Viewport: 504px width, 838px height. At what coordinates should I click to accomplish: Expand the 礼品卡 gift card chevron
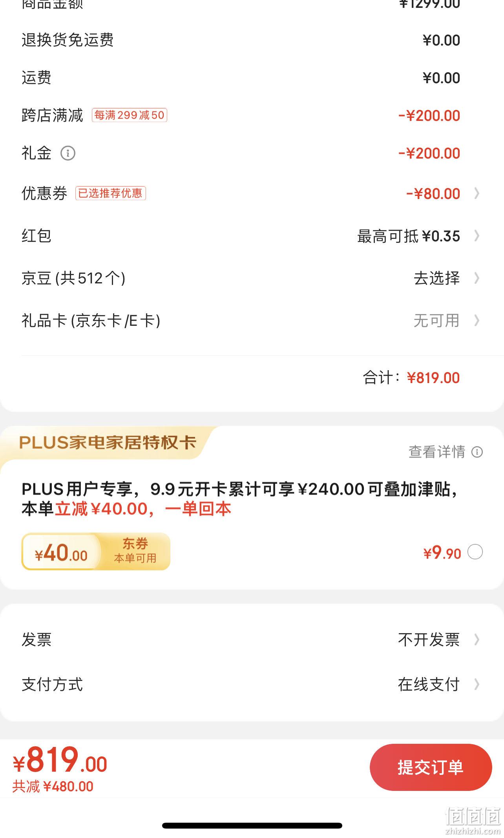[477, 320]
